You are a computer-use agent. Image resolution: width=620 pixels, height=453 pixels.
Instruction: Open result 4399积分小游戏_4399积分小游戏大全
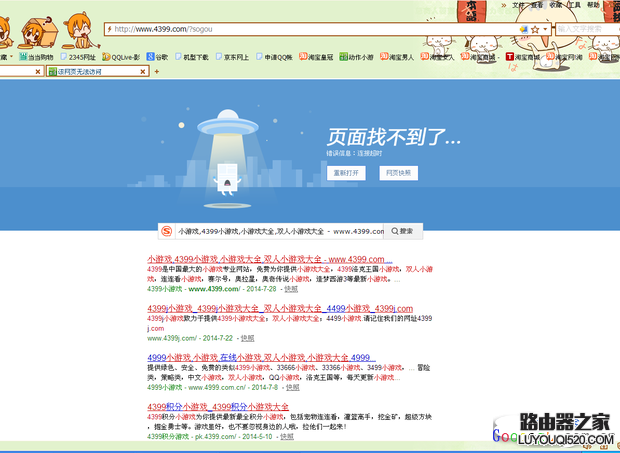[x=218, y=407]
